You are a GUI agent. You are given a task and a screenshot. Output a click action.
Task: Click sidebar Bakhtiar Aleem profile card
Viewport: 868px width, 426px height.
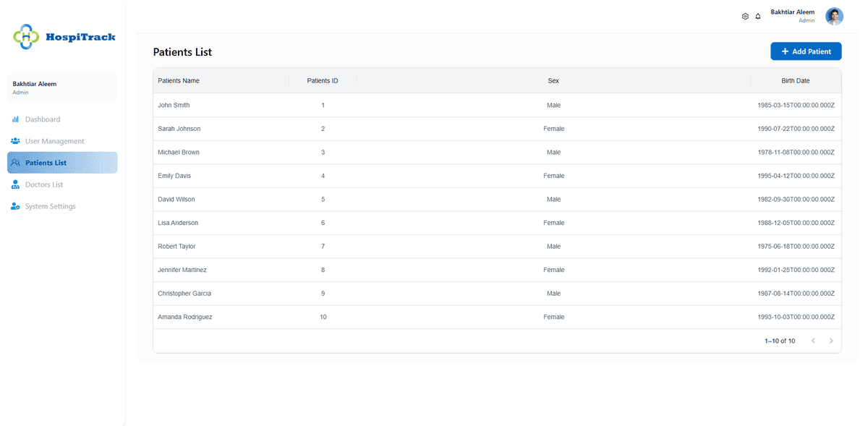[x=62, y=88]
